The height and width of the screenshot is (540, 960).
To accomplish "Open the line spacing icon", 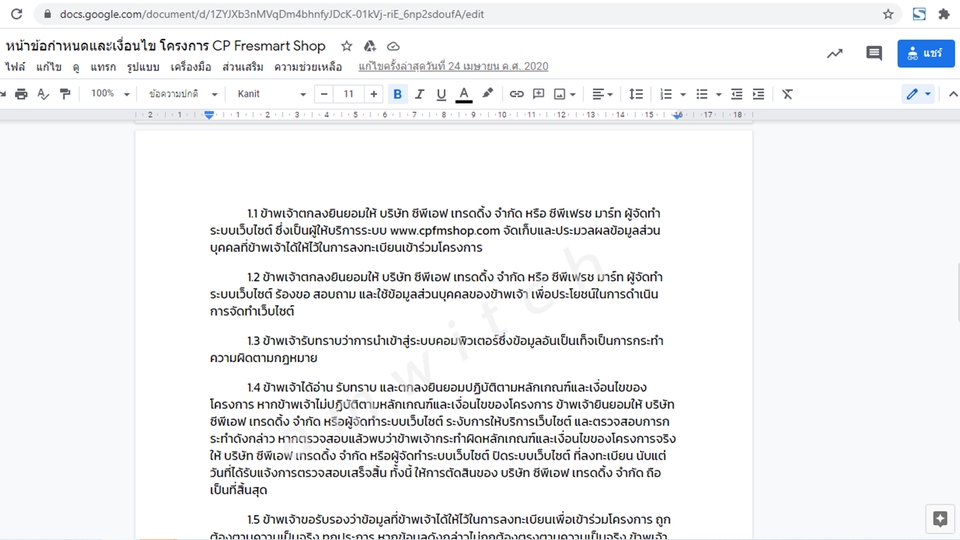I will click(636, 94).
